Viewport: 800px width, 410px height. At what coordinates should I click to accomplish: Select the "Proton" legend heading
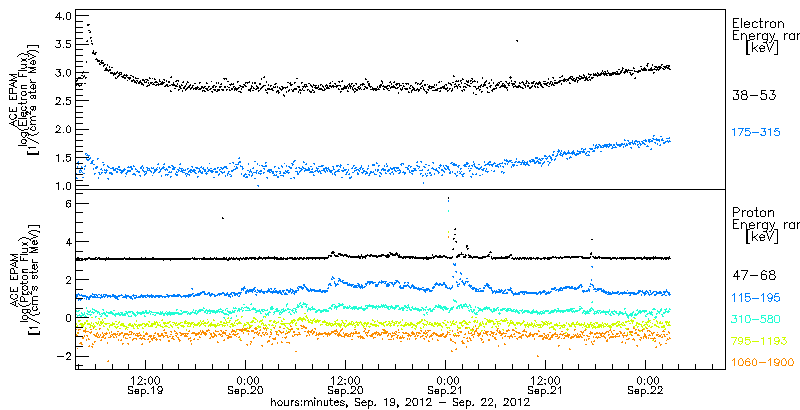pos(753,213)
